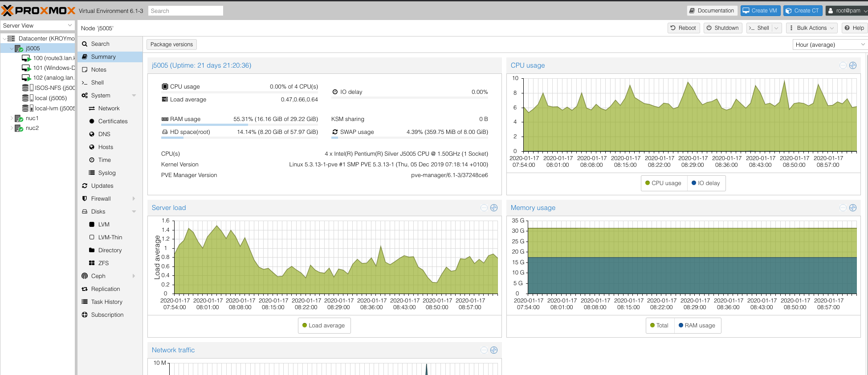Open the Notes menu item
The image size is (868, 375).
click(x=110, y=70)
